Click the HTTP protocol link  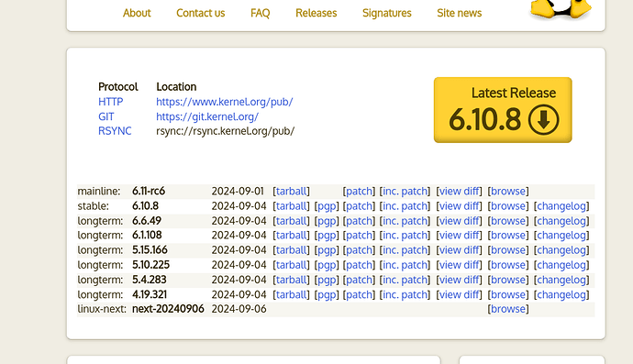point(111,102)
